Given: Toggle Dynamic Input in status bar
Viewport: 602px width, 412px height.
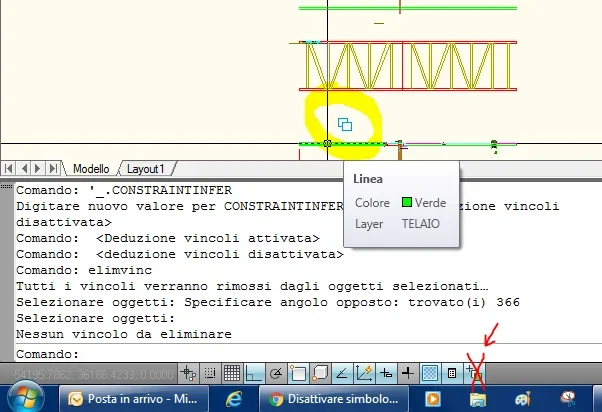Looking at the screenshot, I should point(385,373).
